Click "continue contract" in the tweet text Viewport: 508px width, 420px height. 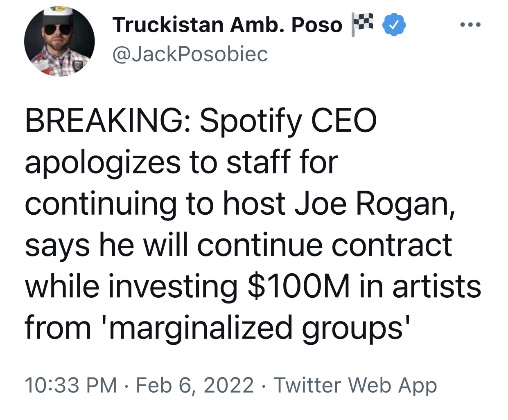(325, 245)
